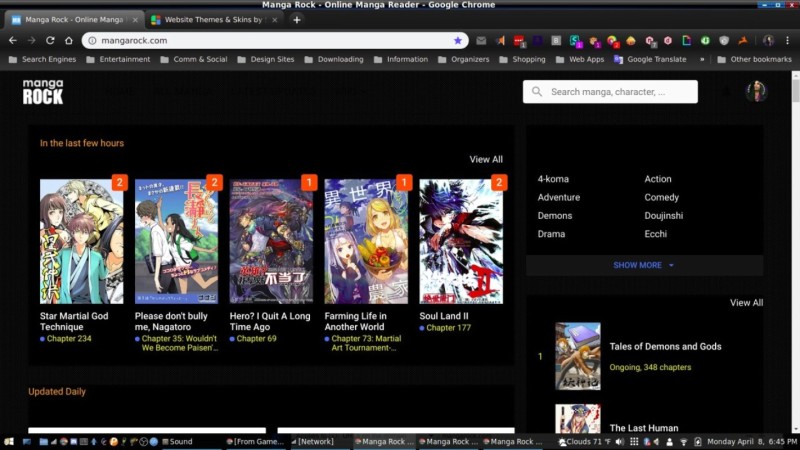Image resolution: width=800 pixels, height=450 pixels.
Task: Click the apps grid tray icon
Action: 634,442
